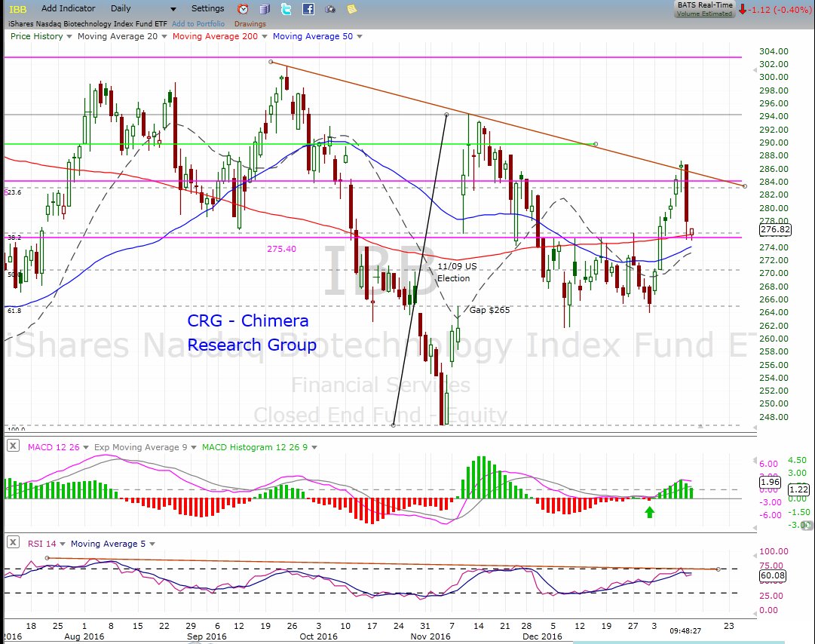Open the yellow sticky note icon
The width and height of the screenshot is (815, 644).
[x=352, y=9]
